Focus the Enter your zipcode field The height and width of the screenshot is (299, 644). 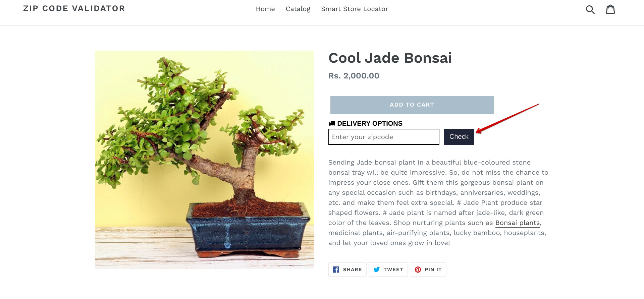coord(384,137)
